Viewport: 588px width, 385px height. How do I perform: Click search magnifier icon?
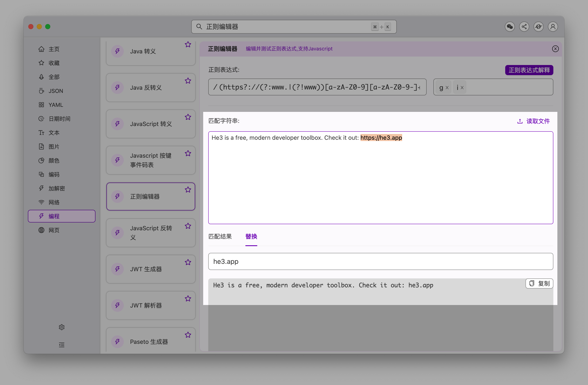coord(199,27)
